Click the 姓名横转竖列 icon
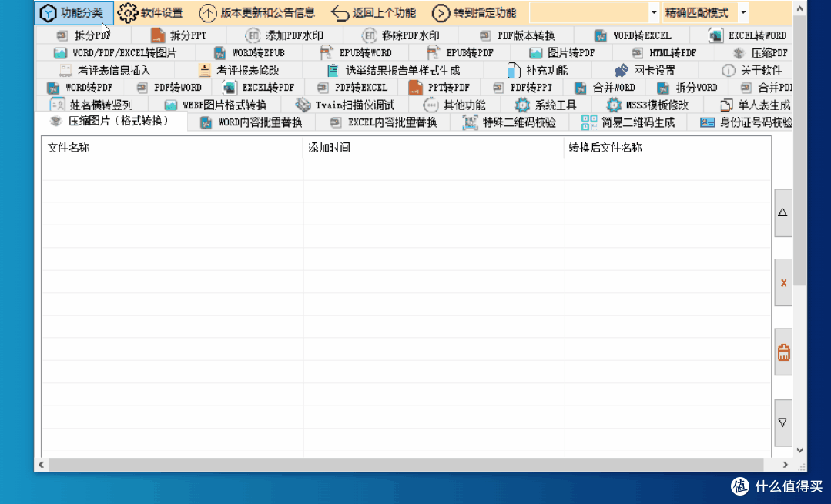 (x=57, y=105)
